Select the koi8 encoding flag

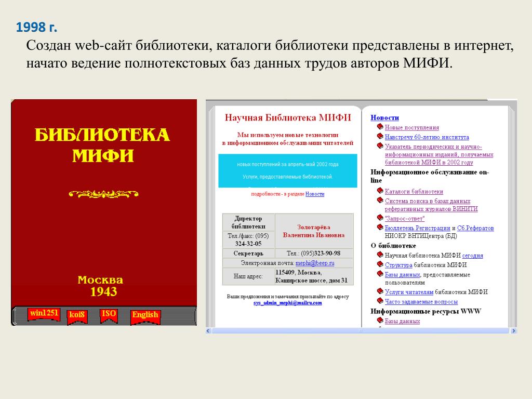77,316
